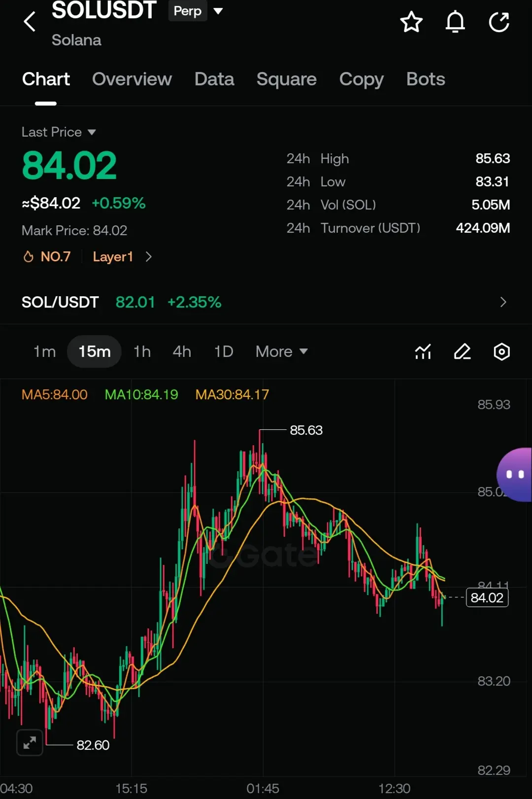Tap the current price tag 84.02 on chart
This screenshot has height=799, width=532.
(x=487, y=598)
